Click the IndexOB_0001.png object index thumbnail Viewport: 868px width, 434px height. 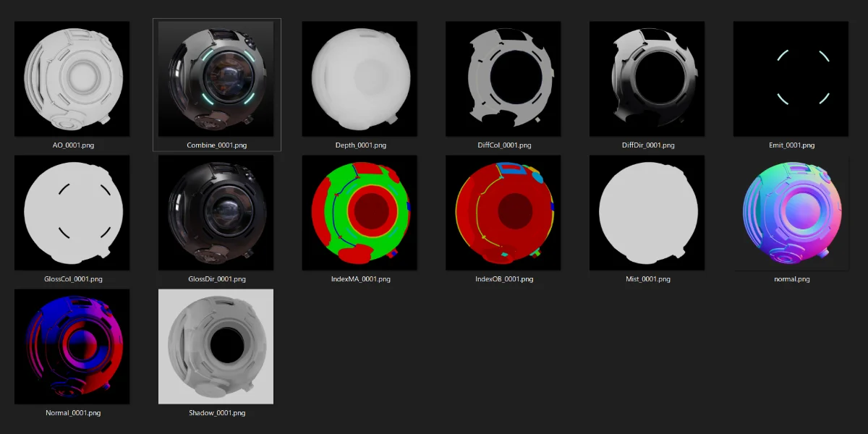click(x=503, y=213)
